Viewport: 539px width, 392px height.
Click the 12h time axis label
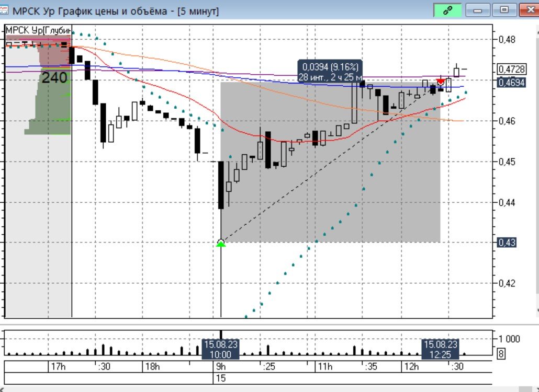click(x=411, y=366)
